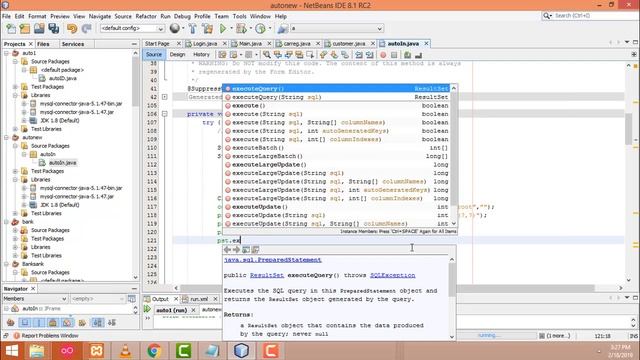640x360 pixels.
Task: Click the Undo arrow icon
Action: (x=72, y=29)
